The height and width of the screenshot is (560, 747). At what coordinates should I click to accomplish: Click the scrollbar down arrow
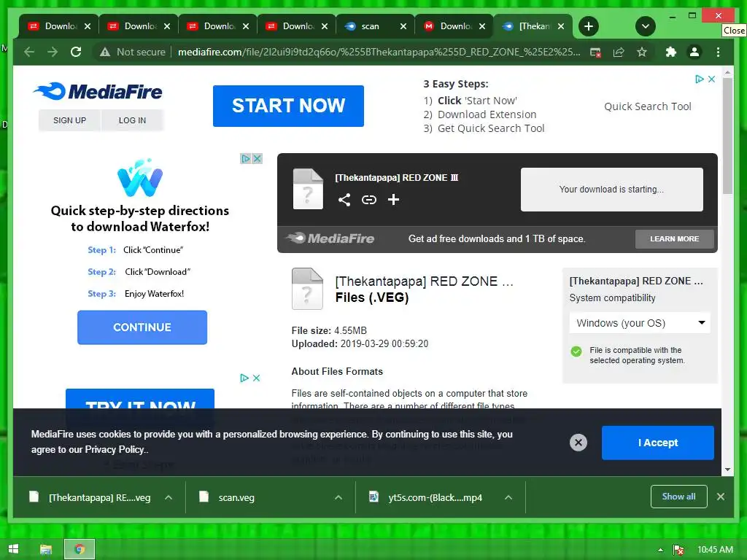click(727, 470)
